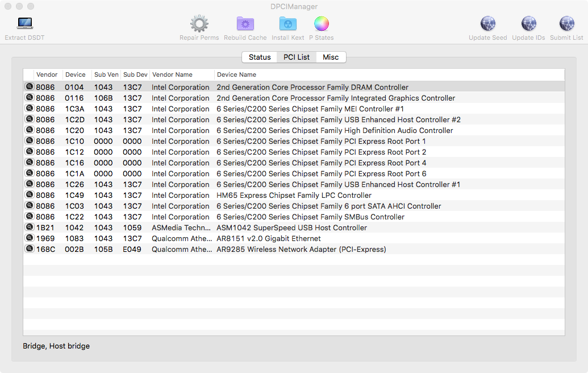Click the 'ASMedia Techn...' vendor name cell

tap(181, 228)
